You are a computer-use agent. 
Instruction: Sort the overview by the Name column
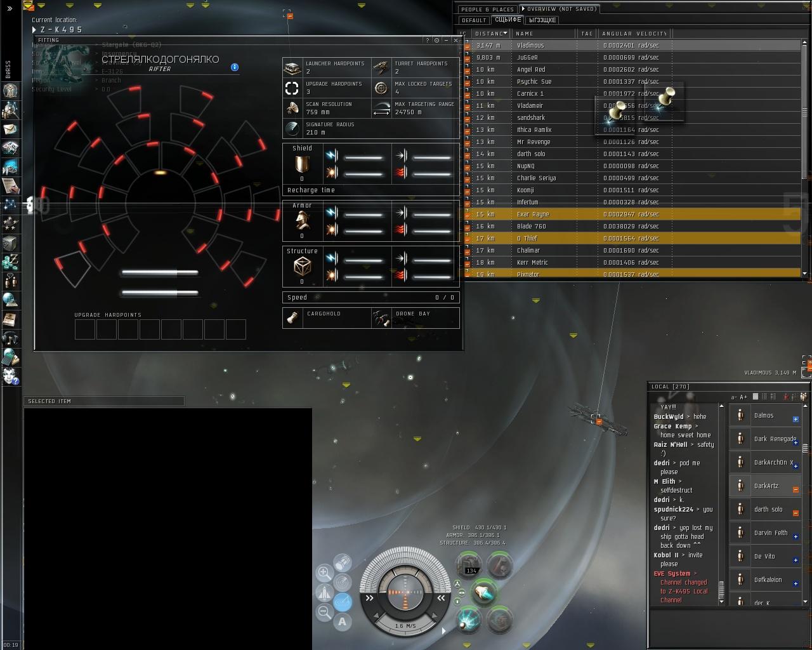(544, 34)
